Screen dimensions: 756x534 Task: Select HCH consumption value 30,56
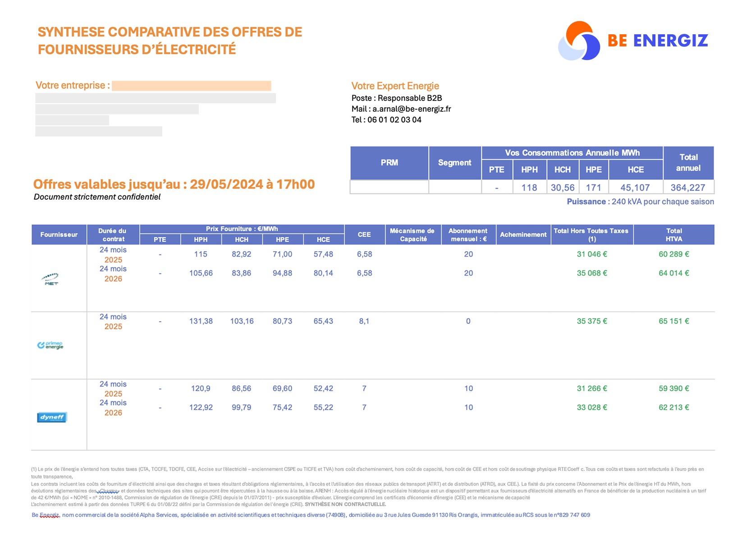pyautogui.click(x=563, y=188)
